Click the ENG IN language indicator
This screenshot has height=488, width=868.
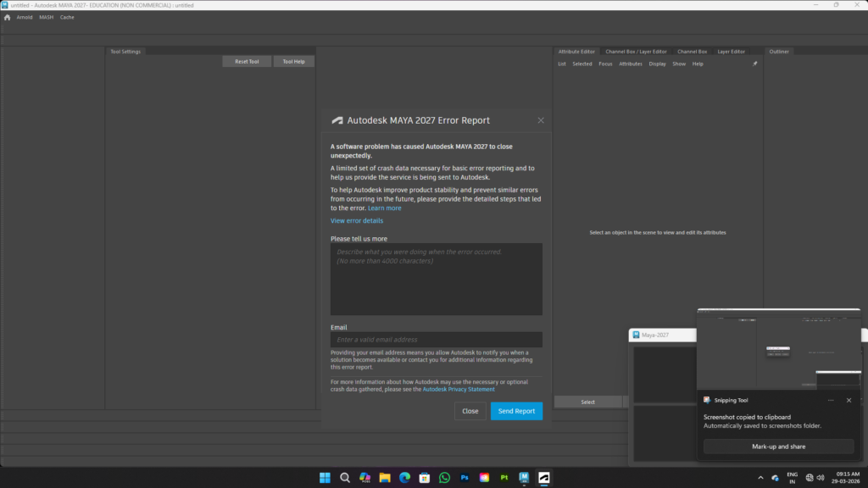coord(793,478)
